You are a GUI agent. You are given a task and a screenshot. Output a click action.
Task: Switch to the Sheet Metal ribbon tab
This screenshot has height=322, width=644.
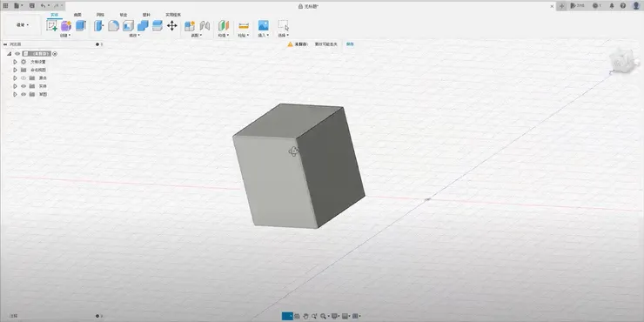tap(124, 15)
